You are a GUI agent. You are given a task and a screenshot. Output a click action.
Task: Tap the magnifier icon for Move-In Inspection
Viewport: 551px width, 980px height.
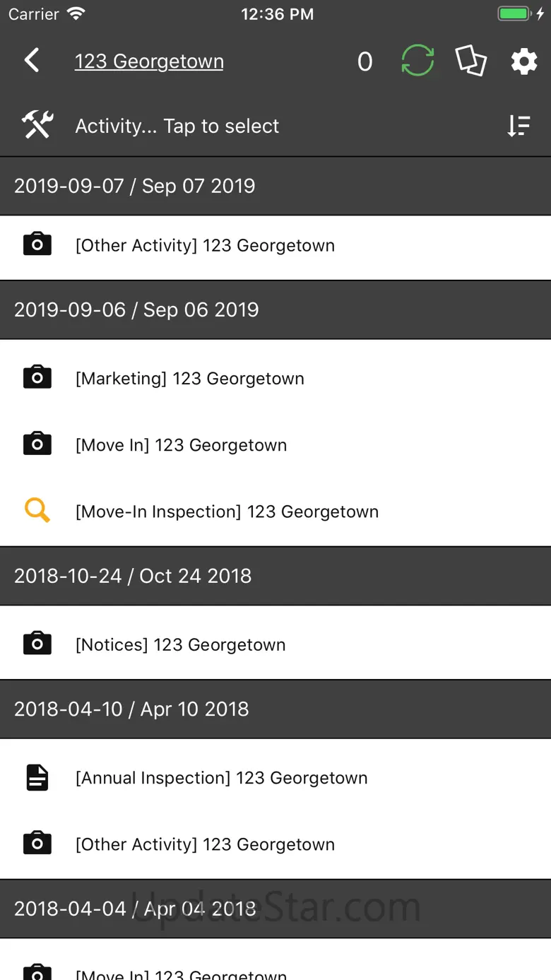(37, 511)
